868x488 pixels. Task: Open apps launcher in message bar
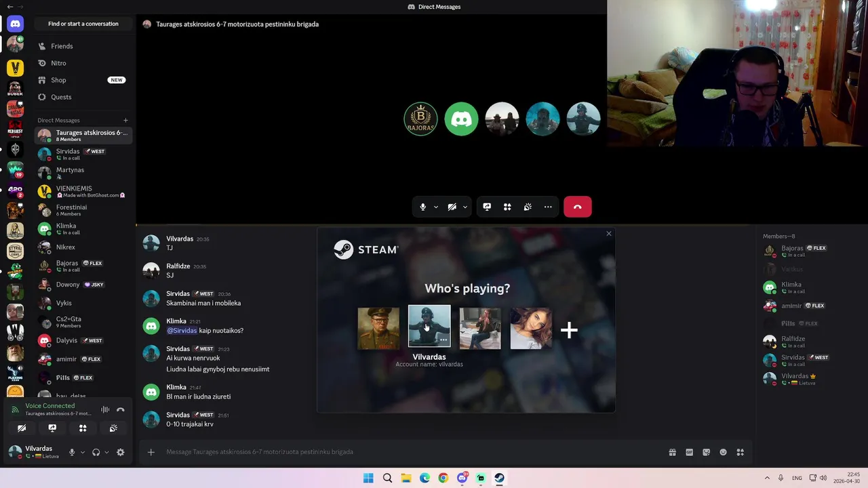(740, 452)
